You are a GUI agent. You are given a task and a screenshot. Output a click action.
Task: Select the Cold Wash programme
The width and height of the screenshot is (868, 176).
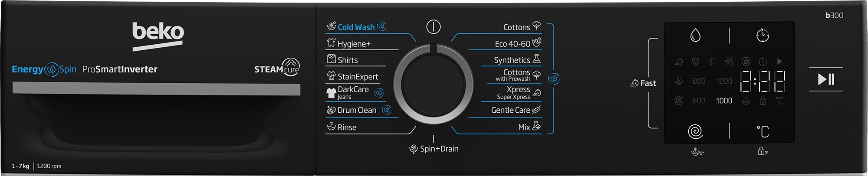click(x=356, y=27)
